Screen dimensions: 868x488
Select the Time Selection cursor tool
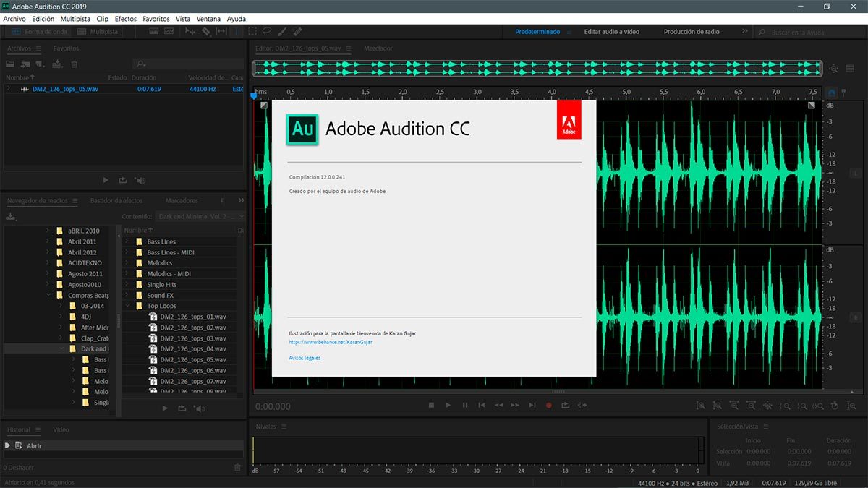point(237,31)
